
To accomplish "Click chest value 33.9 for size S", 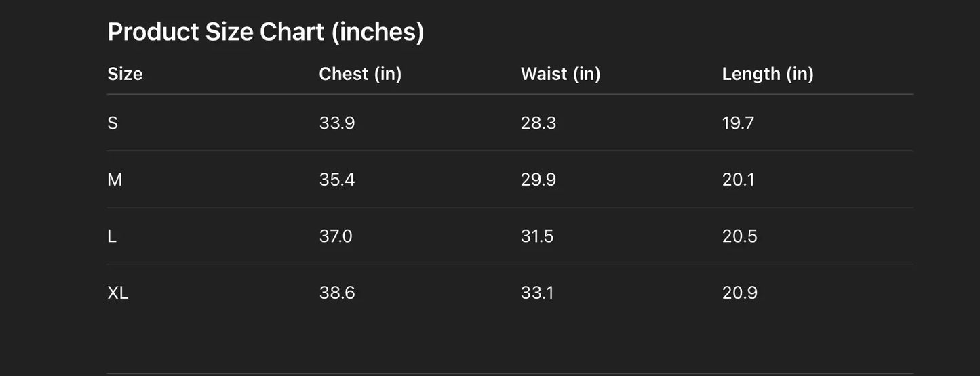I will (x=337, y=123).
